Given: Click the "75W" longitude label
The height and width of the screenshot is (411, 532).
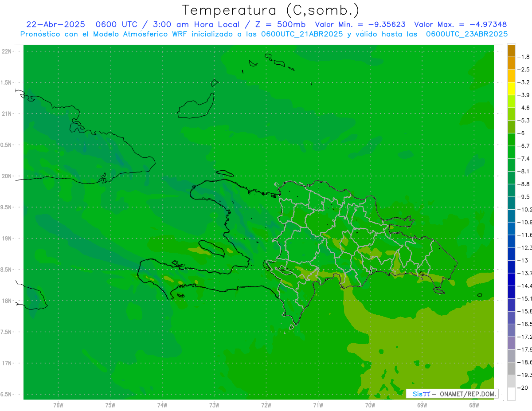Looking at the screenshot, I should (110, 405).
